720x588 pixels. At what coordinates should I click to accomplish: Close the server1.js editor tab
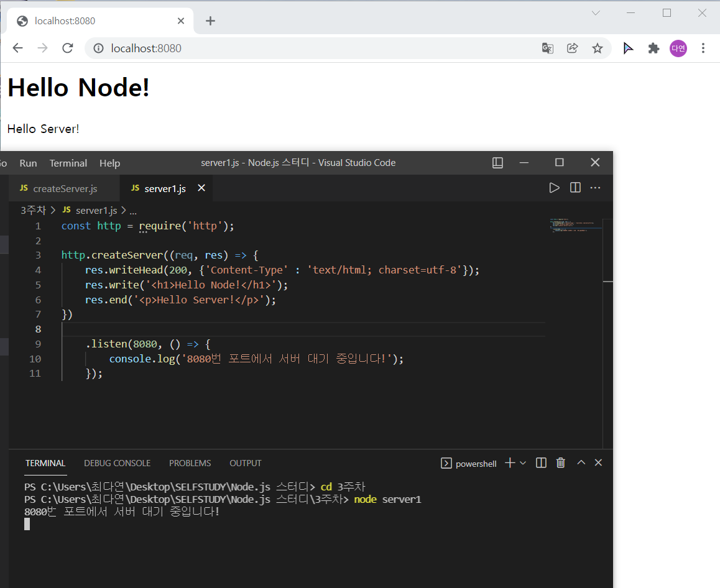click(x=201, y=188)
